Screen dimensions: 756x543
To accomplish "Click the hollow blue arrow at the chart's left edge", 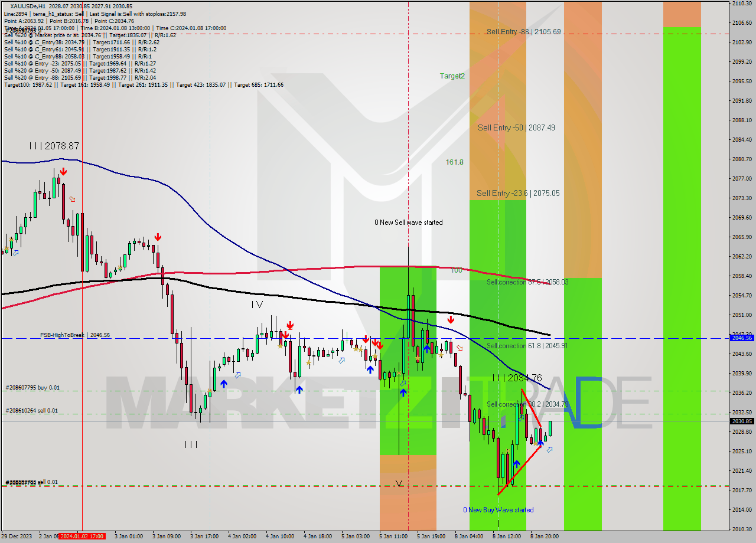I will (x=16, y=253).
